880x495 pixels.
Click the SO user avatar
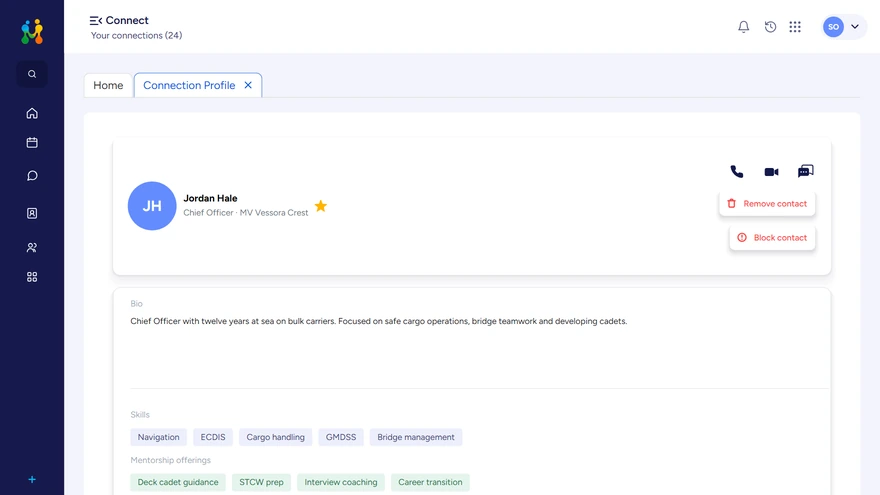tap(833, 26)
